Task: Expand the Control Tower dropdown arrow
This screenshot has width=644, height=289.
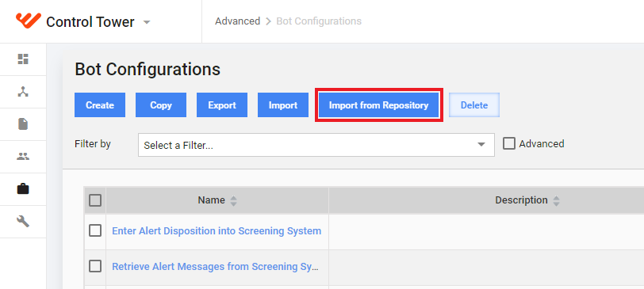Action: (x=147, y=22)
